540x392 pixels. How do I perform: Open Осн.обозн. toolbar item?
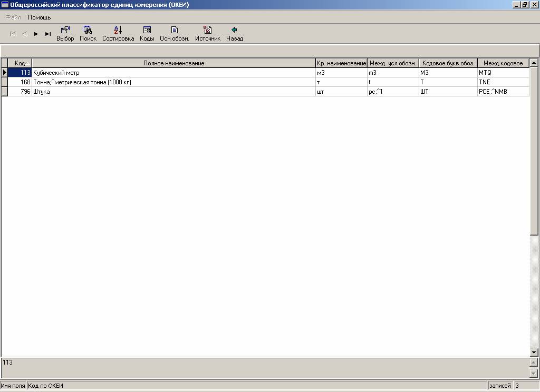tap(175, 34)
